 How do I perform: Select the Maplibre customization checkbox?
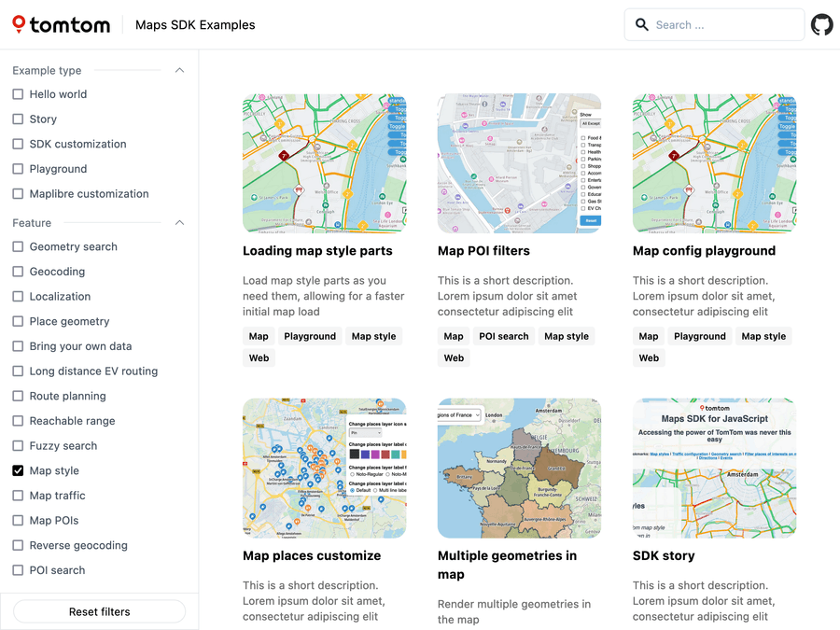[18, 194]
